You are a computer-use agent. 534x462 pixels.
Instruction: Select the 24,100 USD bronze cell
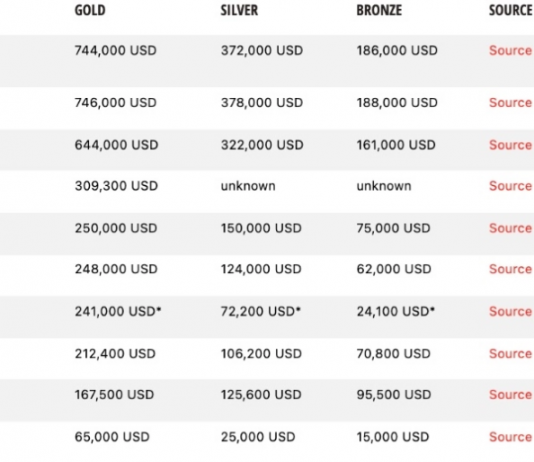coord(395,312)
